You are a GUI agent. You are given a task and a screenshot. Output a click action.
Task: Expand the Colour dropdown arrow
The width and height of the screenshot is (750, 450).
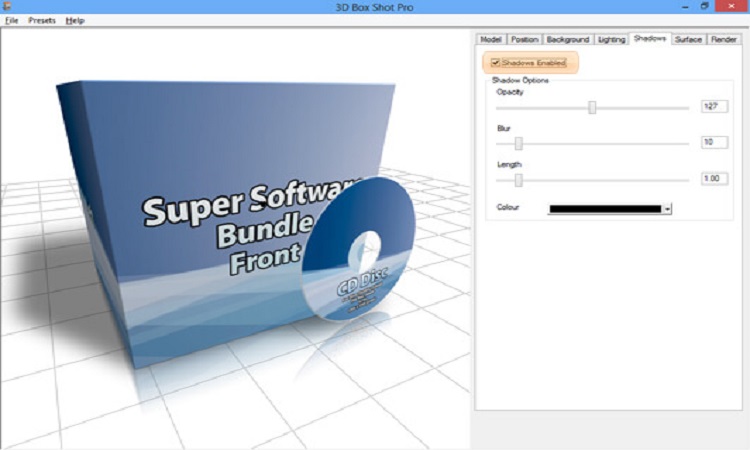click(x=667, y=209)
